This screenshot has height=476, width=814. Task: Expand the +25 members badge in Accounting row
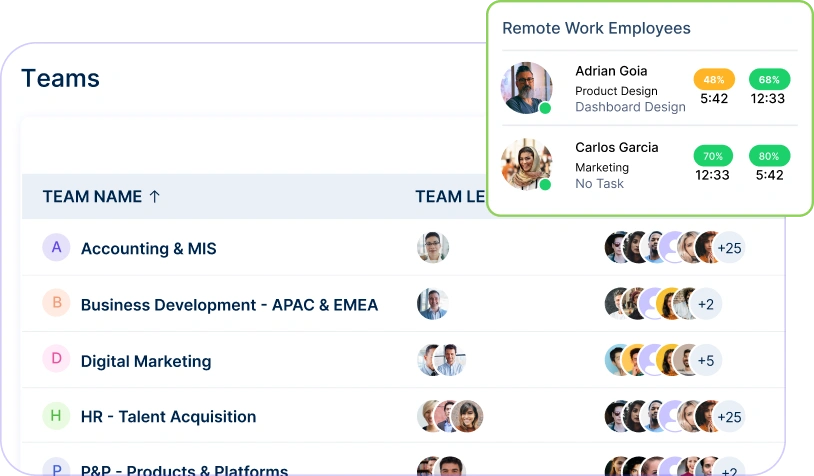point(730,248)
